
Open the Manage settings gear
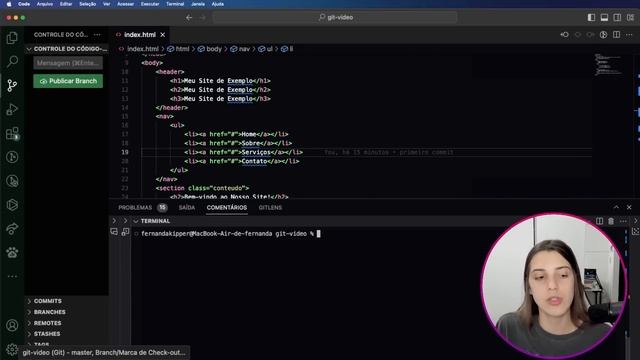click(12, 349)
